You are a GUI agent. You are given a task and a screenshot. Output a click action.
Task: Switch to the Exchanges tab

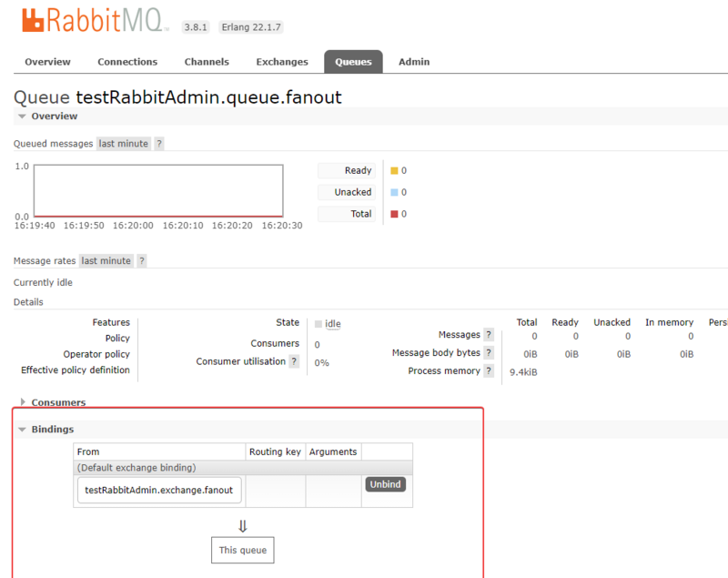[x=281, y=61]
